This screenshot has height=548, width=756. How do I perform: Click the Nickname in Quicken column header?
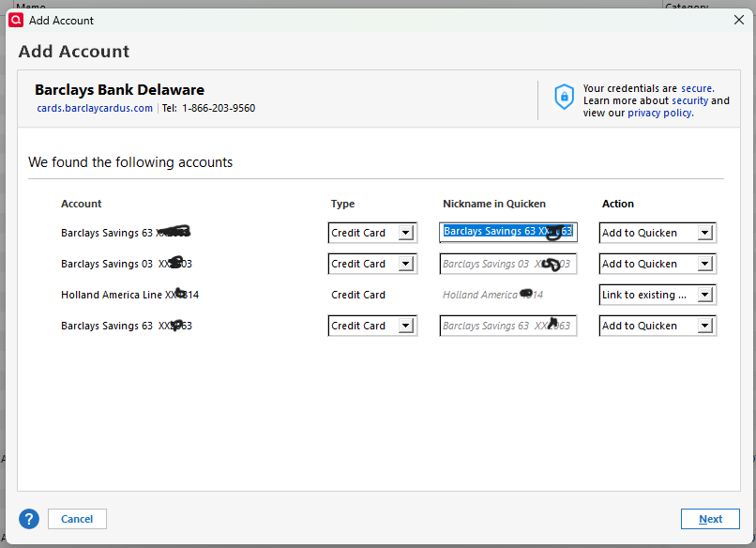click(x=494, y=204)
